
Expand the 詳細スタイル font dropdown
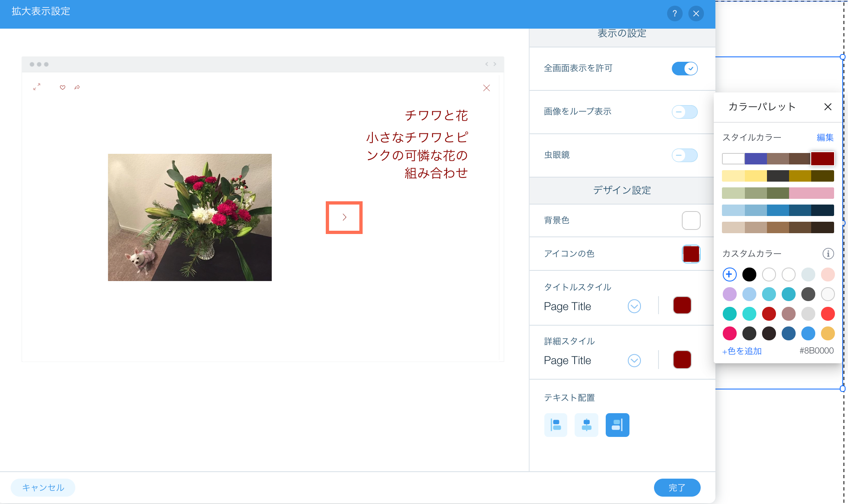click(634, 360)
